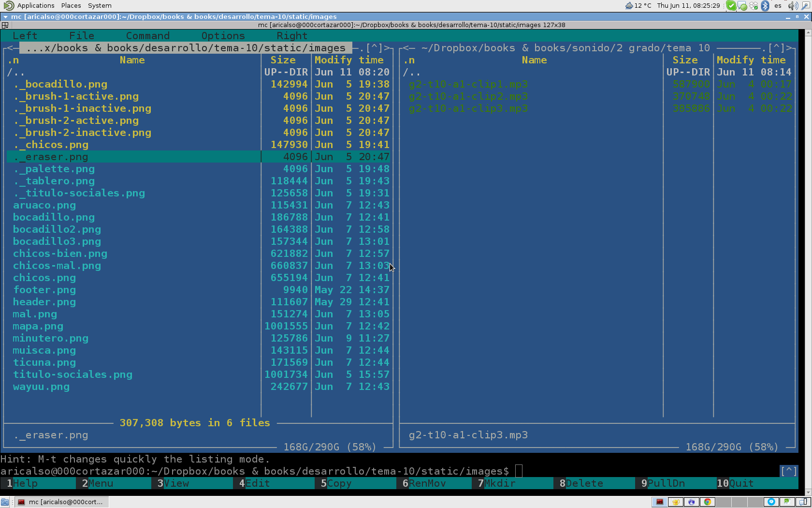Click the volume speaker icon

pyautogui.click(x=793, y=5)
